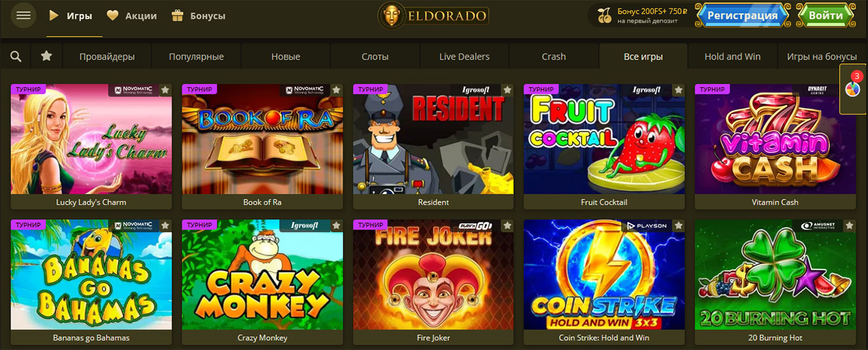This screenshot has width=868, height=350.
Task: Toggle favorite star on Lucky Lady's Charm
Action: coord(165,90)
